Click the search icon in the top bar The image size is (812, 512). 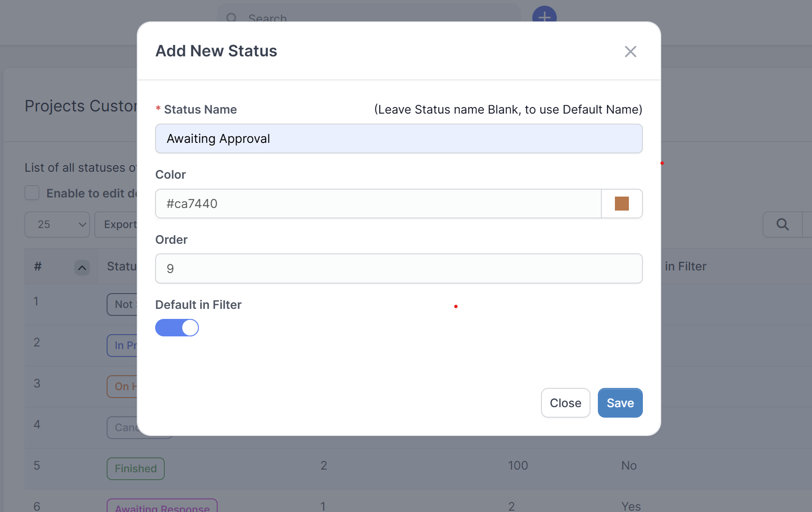[232, 18]
